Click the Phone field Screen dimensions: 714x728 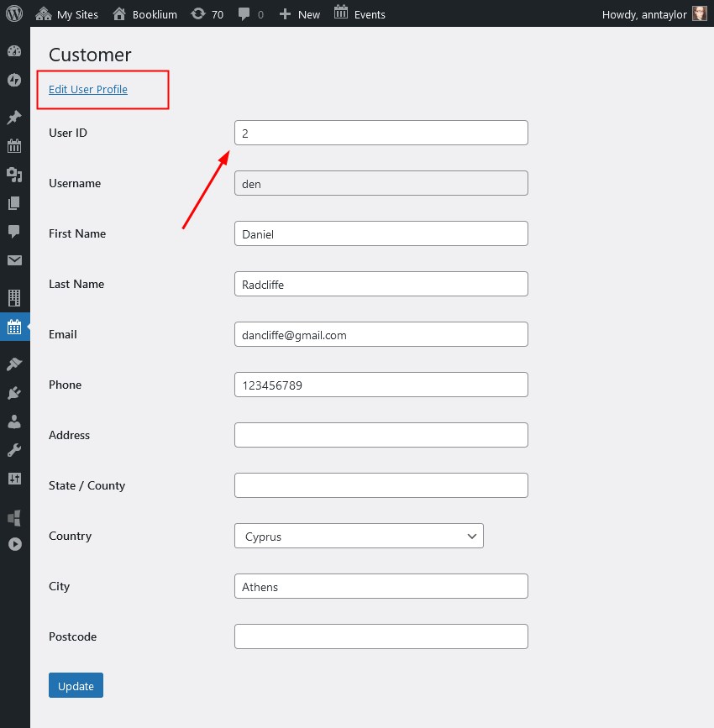point(381,385)
